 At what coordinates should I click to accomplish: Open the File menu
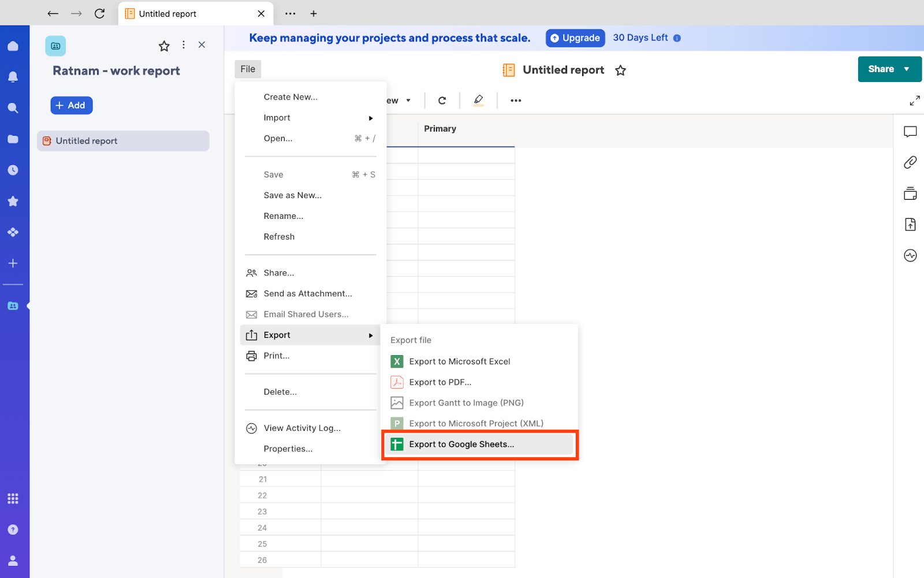(247, 69)
